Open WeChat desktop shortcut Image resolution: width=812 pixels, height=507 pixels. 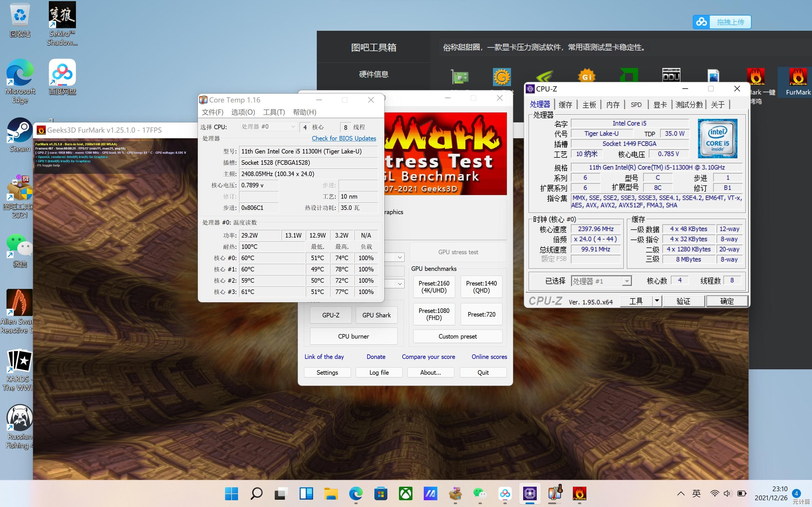(19, 250)
